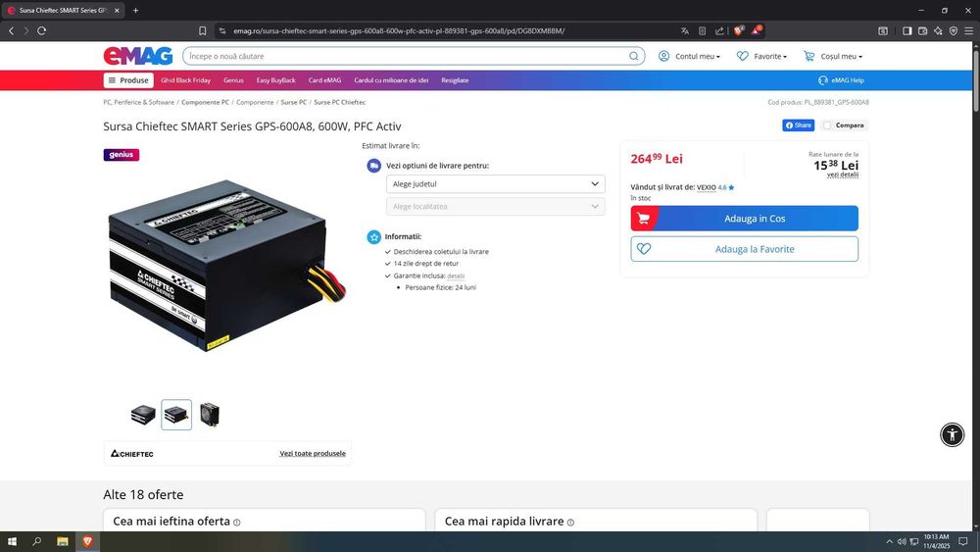980x552 pixels.
Task: Open eMAG Help headset icon
Action: [822, 80]
